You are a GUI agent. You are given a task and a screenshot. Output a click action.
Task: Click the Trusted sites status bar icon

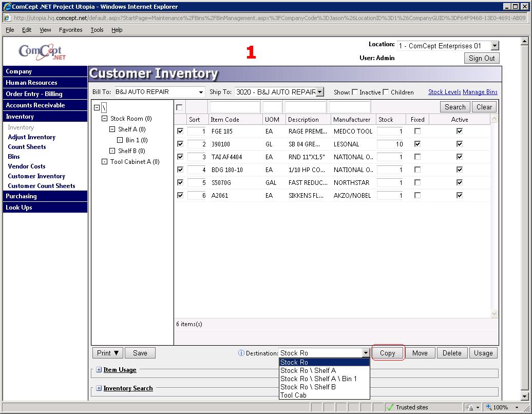pyautogui.click(x=390, y=407)
